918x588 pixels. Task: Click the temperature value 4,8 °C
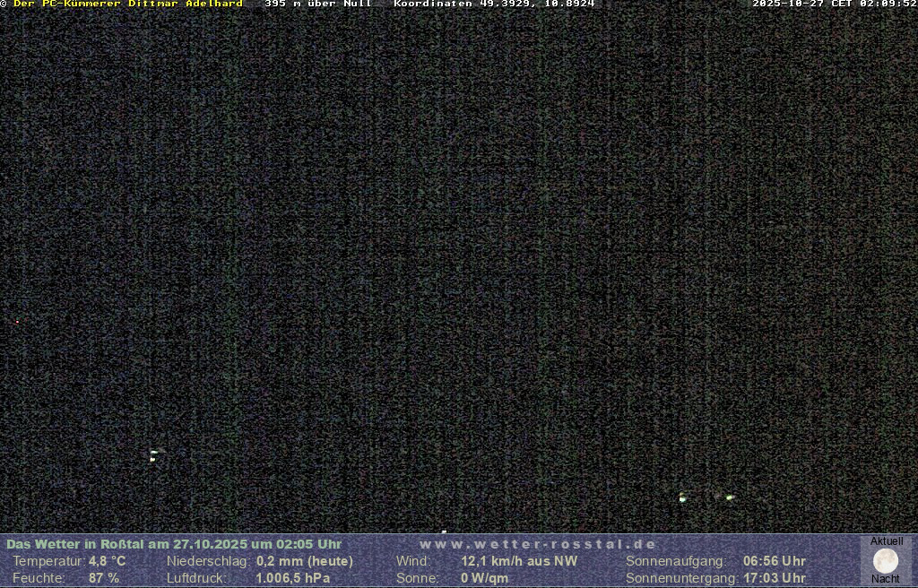click(x=107, y=561)
